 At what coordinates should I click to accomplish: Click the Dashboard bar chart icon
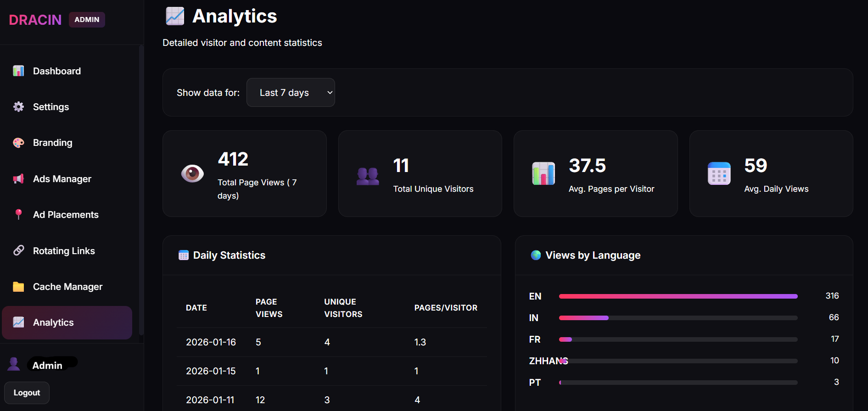[18, 71]
